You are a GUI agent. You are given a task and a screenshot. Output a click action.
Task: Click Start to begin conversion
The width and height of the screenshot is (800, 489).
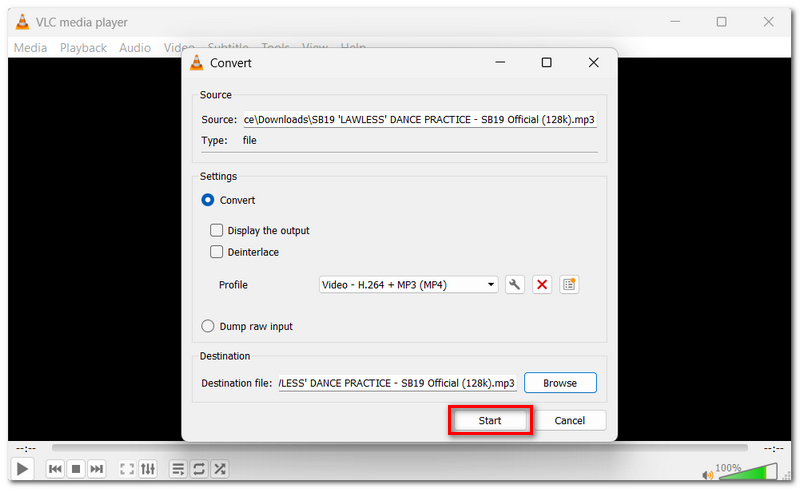pos(490,420)
